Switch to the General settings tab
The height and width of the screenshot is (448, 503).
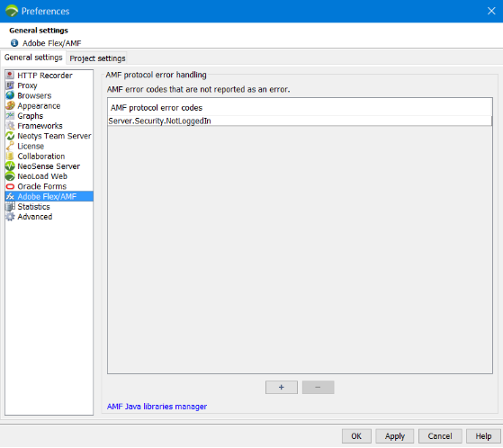33,58
